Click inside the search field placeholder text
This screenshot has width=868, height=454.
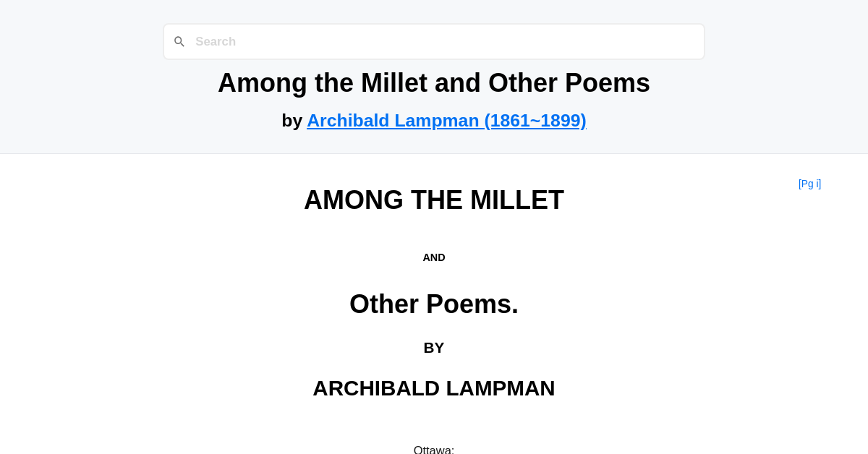click(216, 41)
